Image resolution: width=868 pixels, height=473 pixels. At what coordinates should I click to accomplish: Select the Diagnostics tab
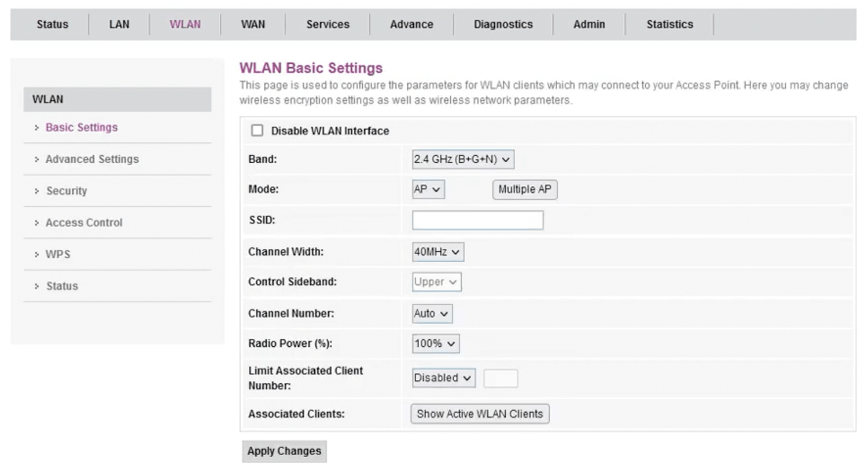coord(503,24)
